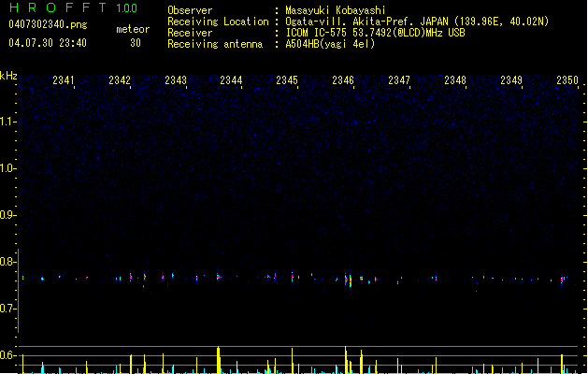
Task: Click the 0.8 kHz axis tick label
Action: 7,262
